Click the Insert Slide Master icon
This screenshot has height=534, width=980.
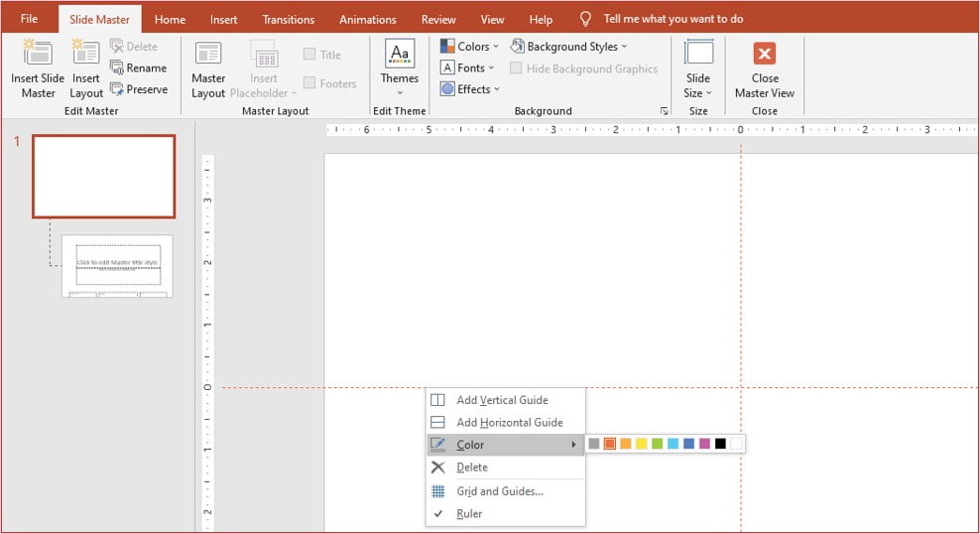(x=38, y=53)
